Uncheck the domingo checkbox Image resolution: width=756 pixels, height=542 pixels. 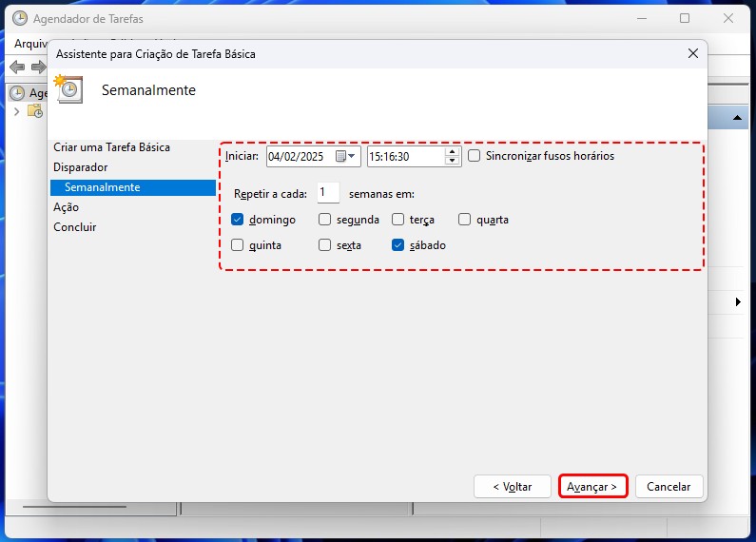[x=238, y=220]
